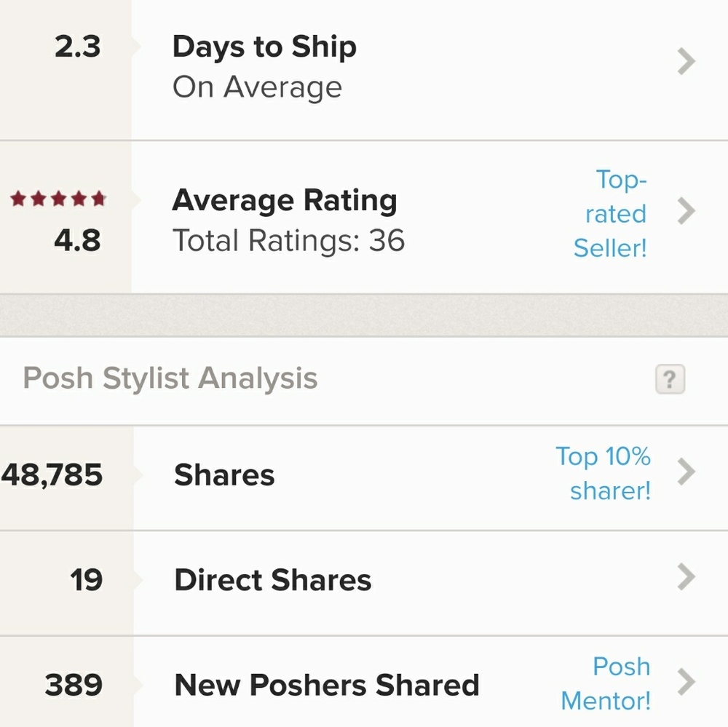The image size is (728, 727).
Task: Click the 48,785 shares count
Action: 52,475
